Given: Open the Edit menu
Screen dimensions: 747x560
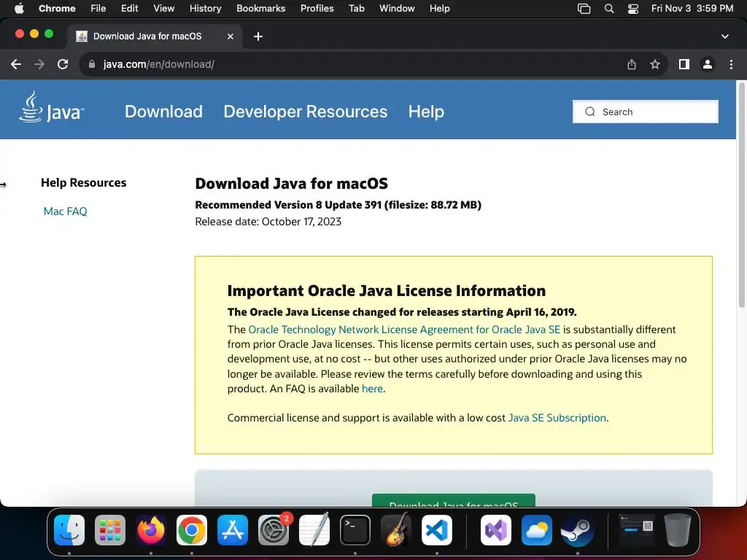Looking at the screenshot, I should pos(129,8).
